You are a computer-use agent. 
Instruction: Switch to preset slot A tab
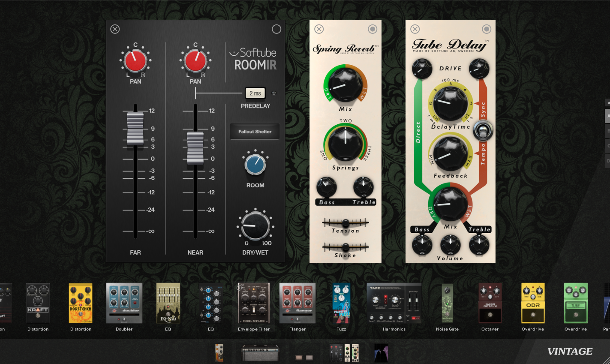point(607,116)
